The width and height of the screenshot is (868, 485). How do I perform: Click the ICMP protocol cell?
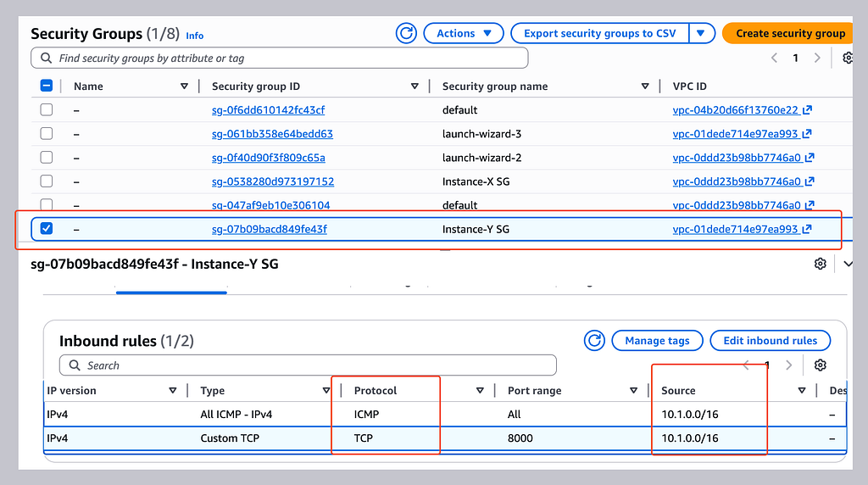click(x=366, y=414)
